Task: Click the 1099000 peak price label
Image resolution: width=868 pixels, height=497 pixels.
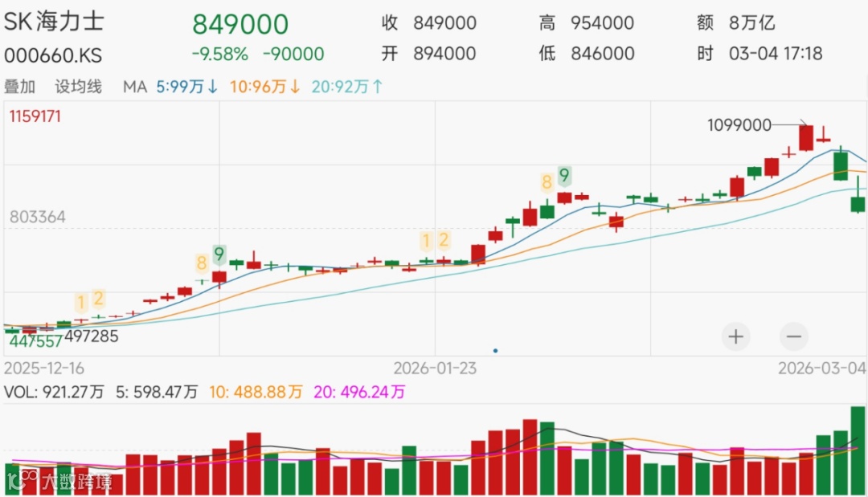Action: pos(739,125)
